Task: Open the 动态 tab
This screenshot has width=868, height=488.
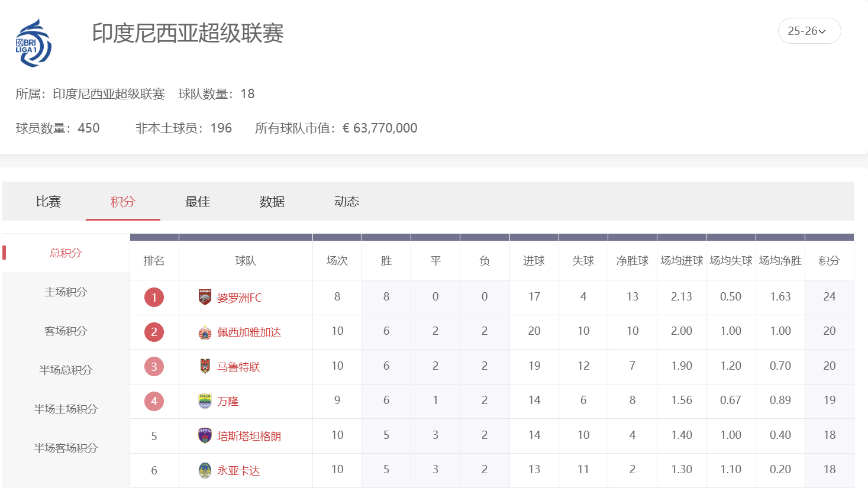Action: (x=347, y=202)
